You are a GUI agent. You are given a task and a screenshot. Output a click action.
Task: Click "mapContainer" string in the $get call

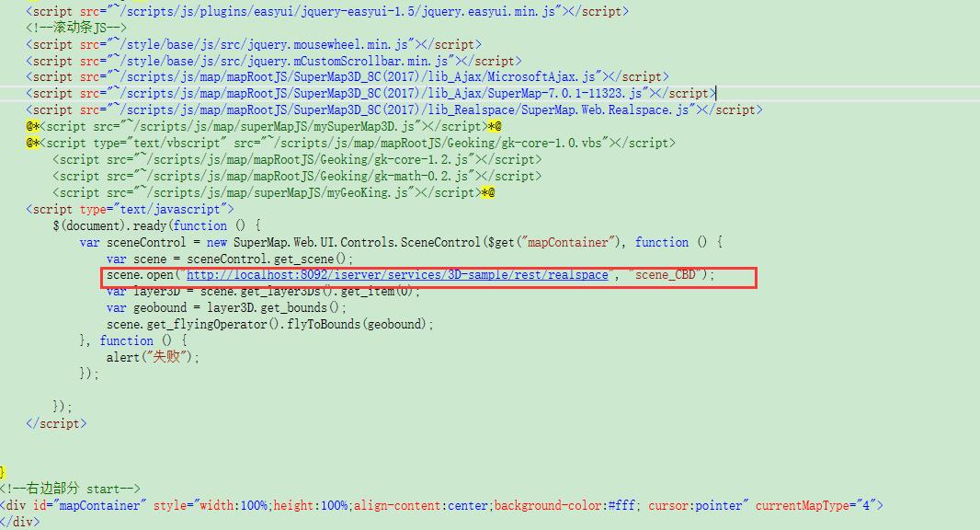tap(568, 242)
